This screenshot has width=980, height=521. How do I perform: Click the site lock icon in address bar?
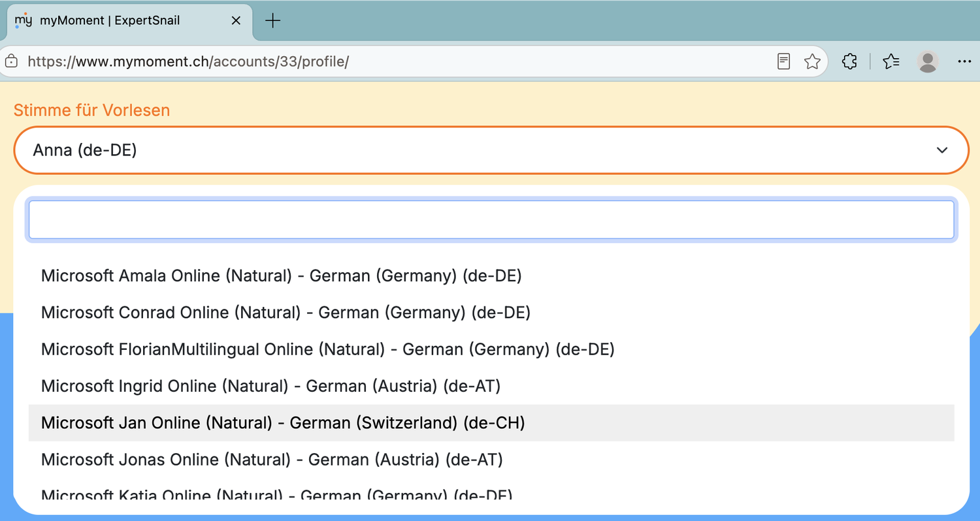pos(11,61)
